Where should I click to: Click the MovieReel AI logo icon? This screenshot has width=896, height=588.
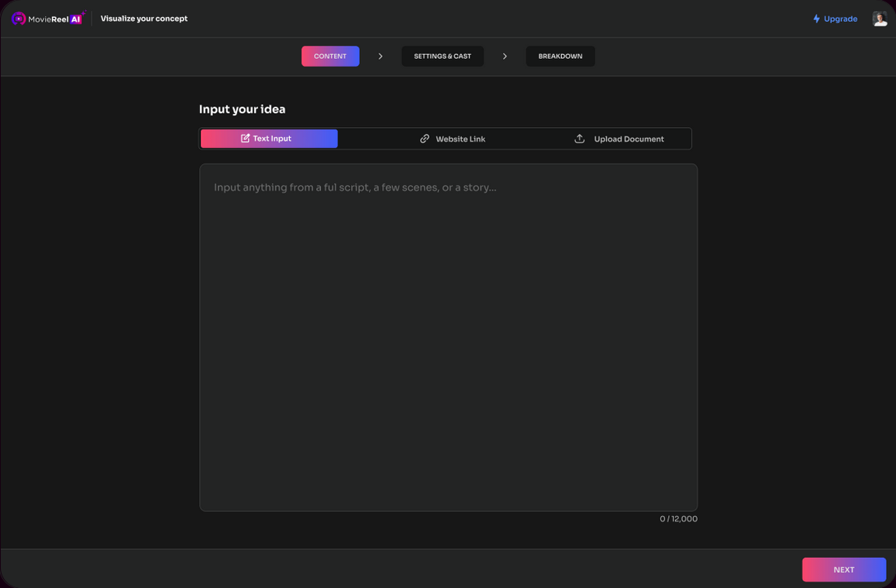(x=19, y=19)
